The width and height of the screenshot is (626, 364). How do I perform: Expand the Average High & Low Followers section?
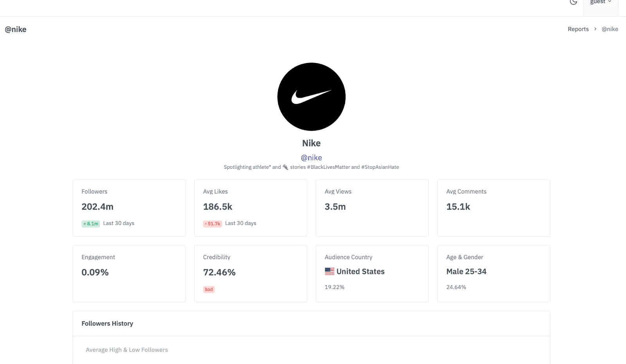(x=126, y=350)
